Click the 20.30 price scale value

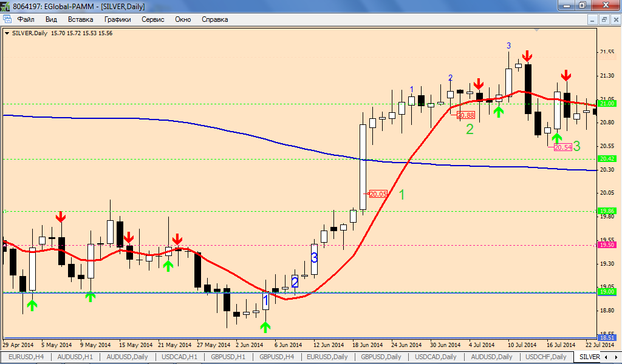(607, 169)
